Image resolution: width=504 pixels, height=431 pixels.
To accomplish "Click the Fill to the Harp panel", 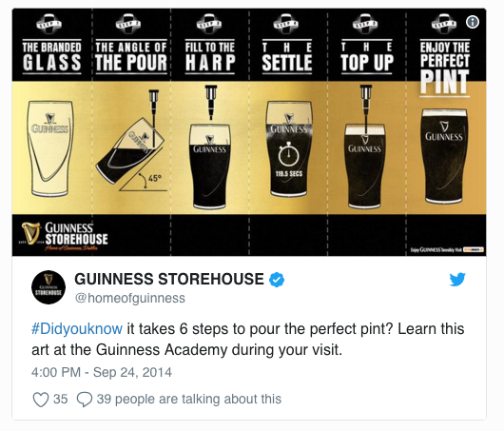I will [x=210, y=132].
